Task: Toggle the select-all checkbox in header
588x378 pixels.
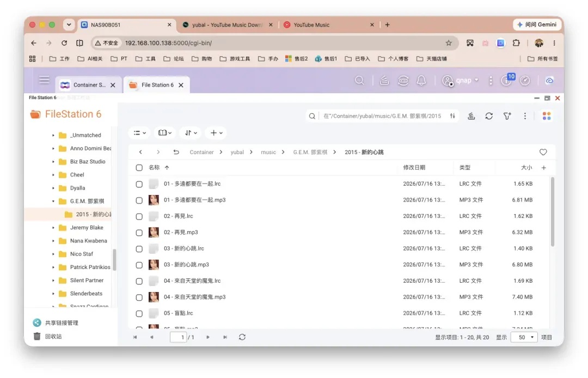Action: click(x=139, y=168)
